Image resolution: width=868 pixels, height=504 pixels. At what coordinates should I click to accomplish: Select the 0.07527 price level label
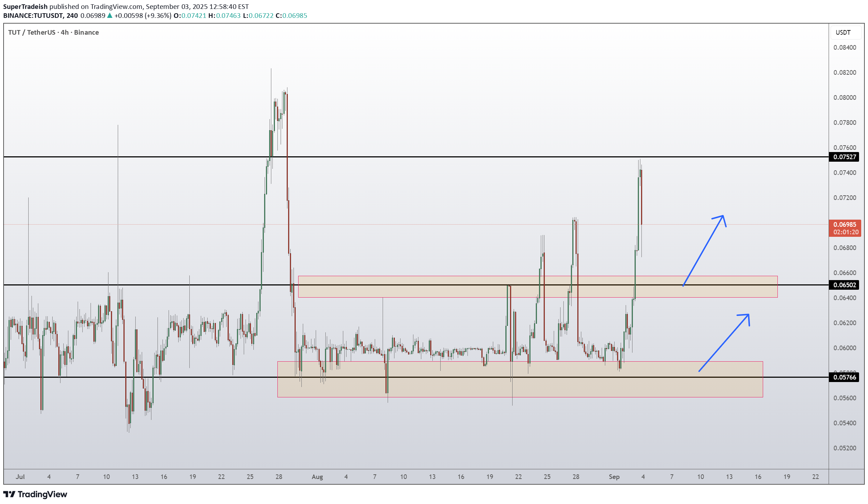point(845,157)
